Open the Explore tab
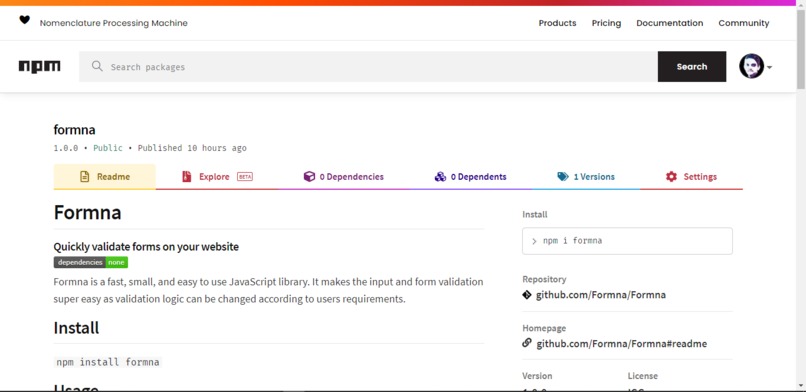The width and height of the screenshot is (806, 392). (x=217, y=177)
